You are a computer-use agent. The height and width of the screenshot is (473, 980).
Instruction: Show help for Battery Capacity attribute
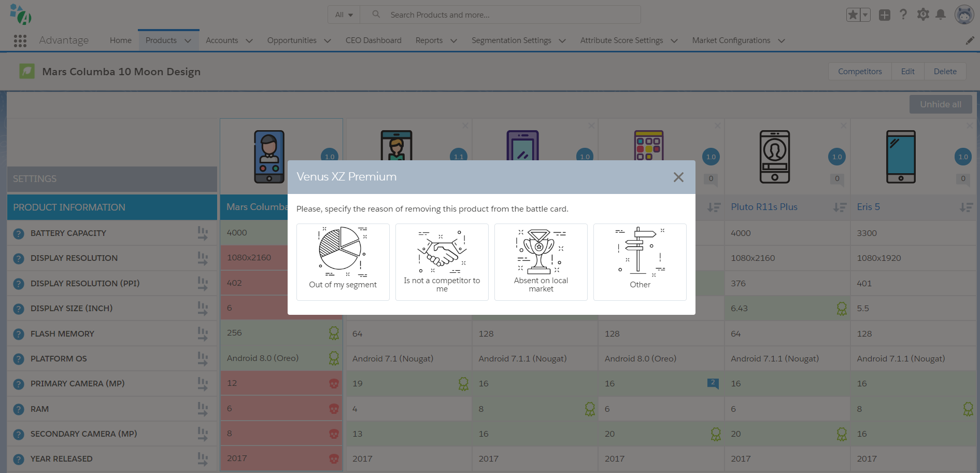(19, 233)
